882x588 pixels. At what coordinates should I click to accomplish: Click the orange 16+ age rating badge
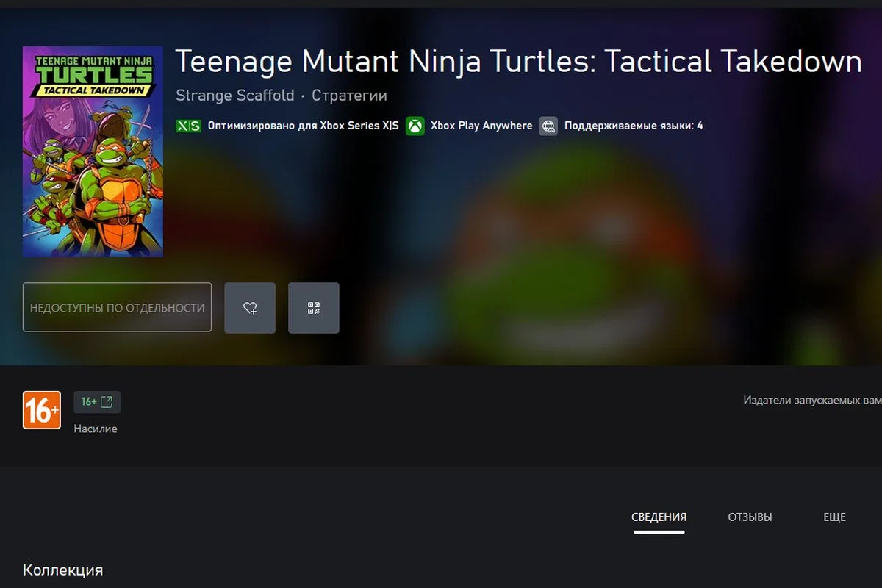(x=42, y=410)
